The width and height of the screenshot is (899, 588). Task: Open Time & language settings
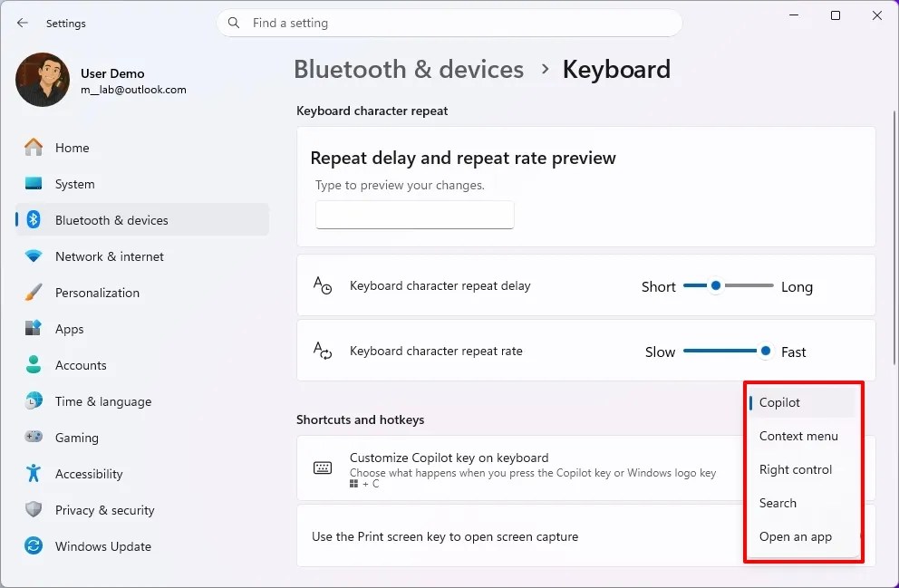142,401
